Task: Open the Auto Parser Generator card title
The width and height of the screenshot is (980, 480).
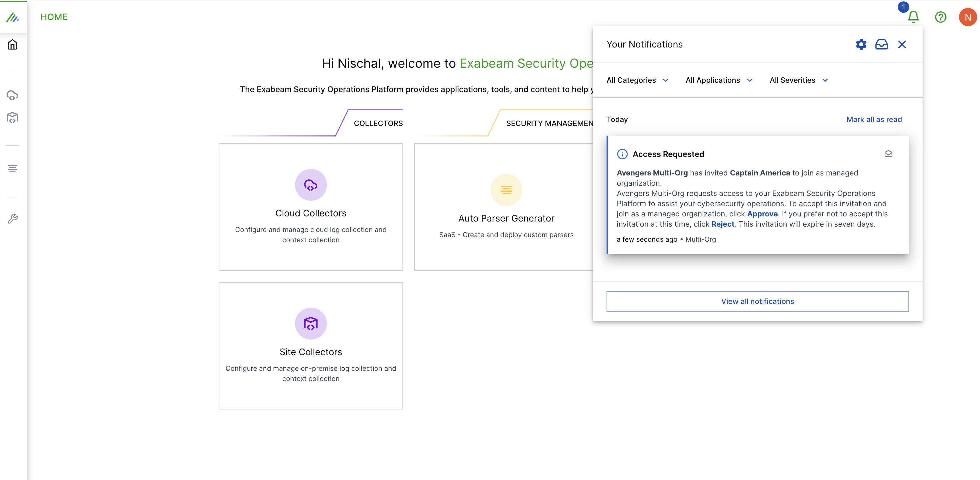Action: (x=506, y=218)
